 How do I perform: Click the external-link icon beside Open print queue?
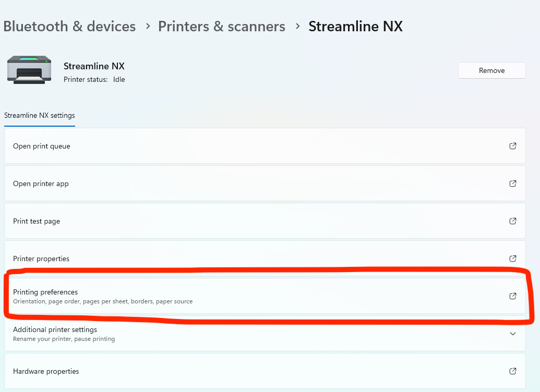coord(512,146)
